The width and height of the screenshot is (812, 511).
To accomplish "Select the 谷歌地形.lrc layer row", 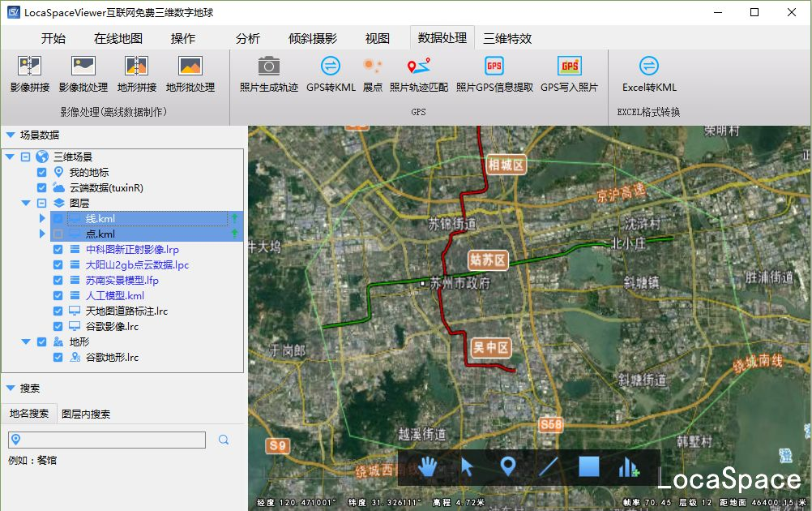I will [112, 357].
